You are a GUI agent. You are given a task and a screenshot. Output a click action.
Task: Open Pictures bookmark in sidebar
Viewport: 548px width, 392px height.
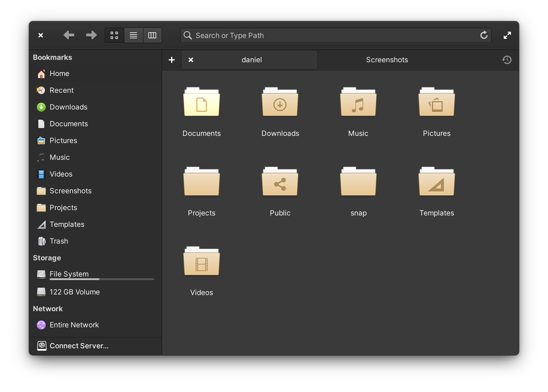pyautogui.click(x=96, y=141)
